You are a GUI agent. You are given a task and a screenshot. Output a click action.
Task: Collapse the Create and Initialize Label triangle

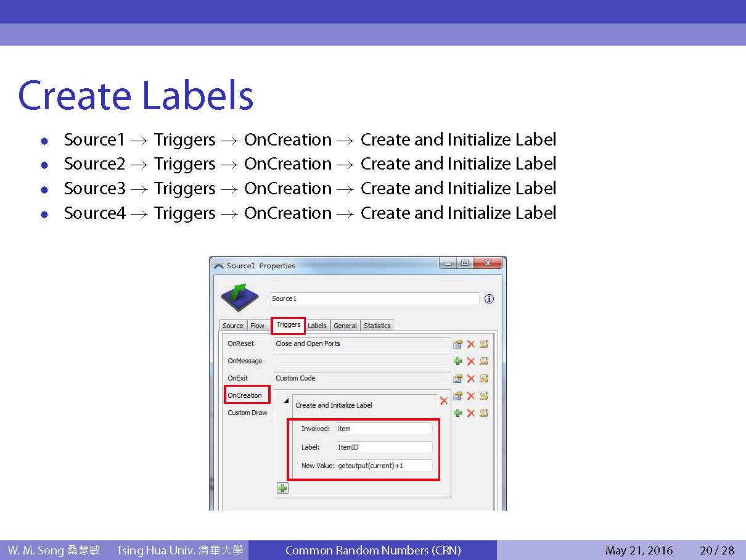click(x=285, y=401)
